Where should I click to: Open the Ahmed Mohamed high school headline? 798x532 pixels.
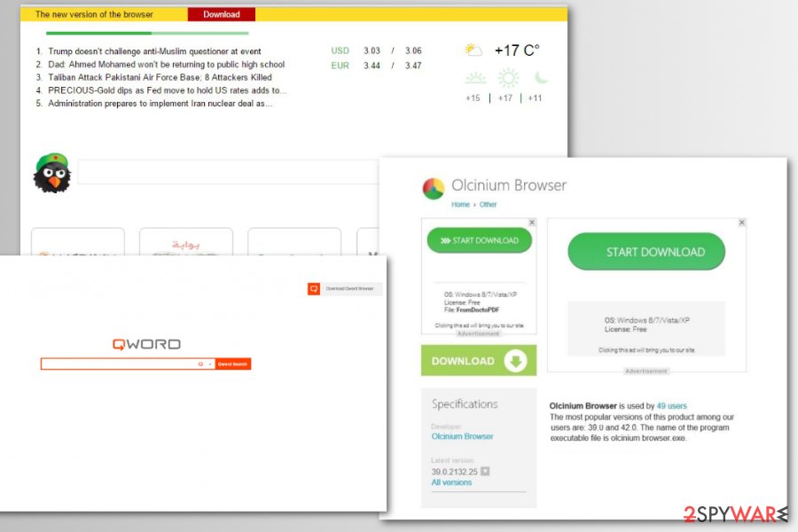(x=167, y=65)
